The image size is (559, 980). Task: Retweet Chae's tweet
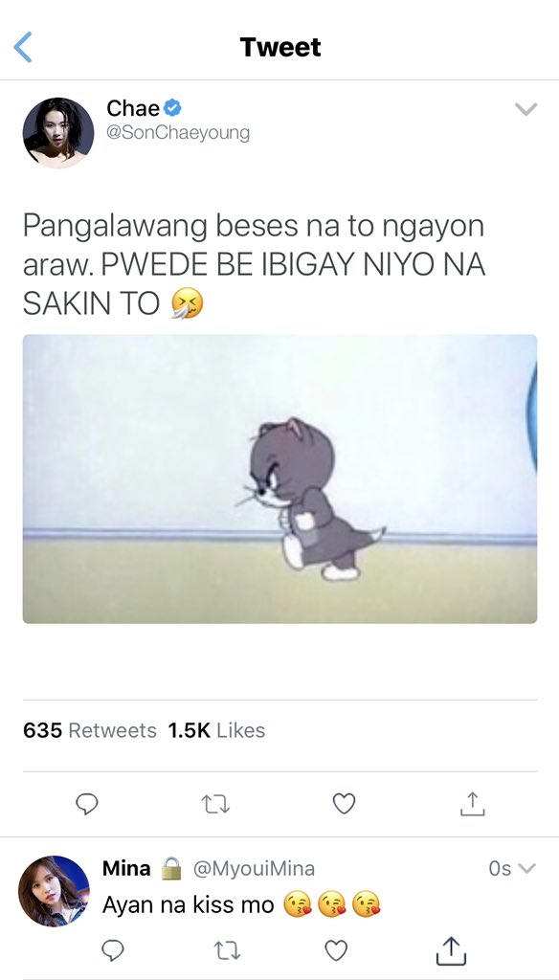(x=215, y=804)
